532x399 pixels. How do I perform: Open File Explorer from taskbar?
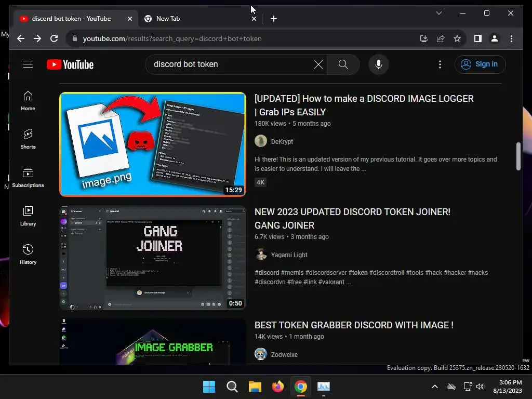pyautogui.click(x=255, y=387)
